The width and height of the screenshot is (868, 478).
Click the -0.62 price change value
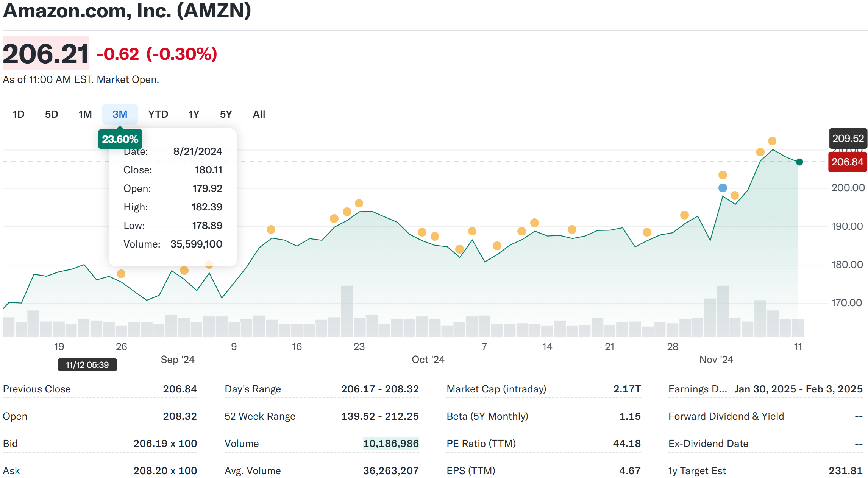[x=118, y=54]
